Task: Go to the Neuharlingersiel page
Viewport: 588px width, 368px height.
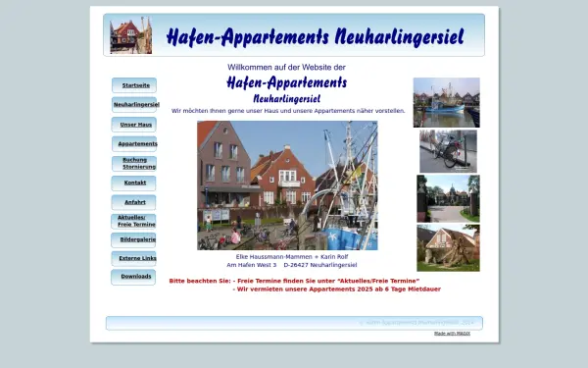Action: coord(134,105)
